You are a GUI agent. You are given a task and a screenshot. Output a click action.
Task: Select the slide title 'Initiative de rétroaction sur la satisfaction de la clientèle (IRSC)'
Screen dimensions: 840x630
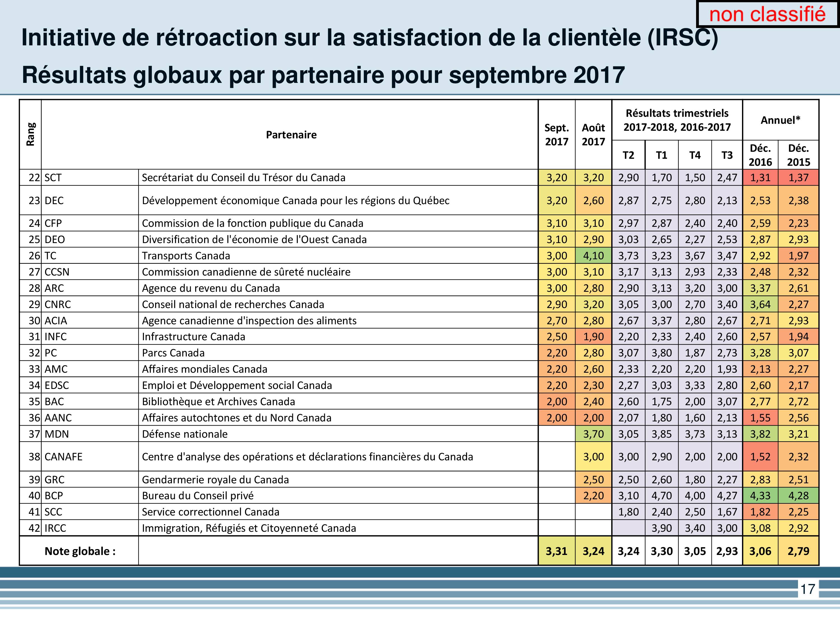pyautogui.click(x=370, y=38)
